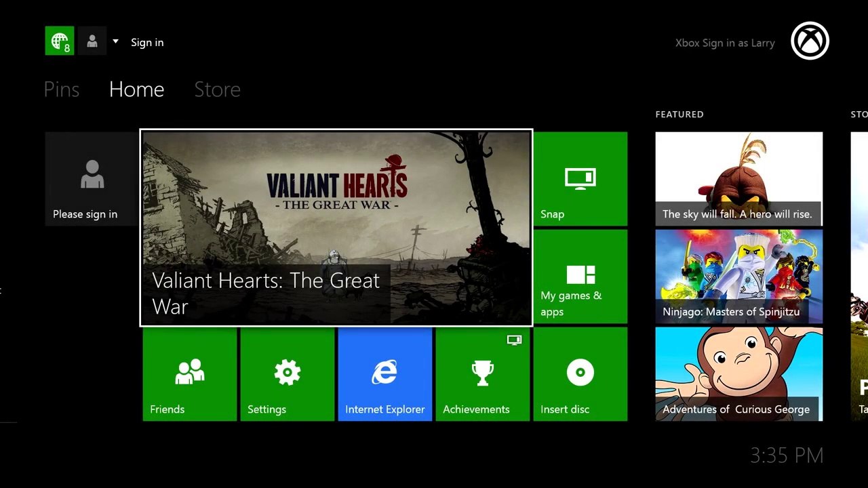Image resolution: width=868 pixels, height=488 pixels.
Task: Click the Xbox logo circle icon
Action: tap(810, 41)
